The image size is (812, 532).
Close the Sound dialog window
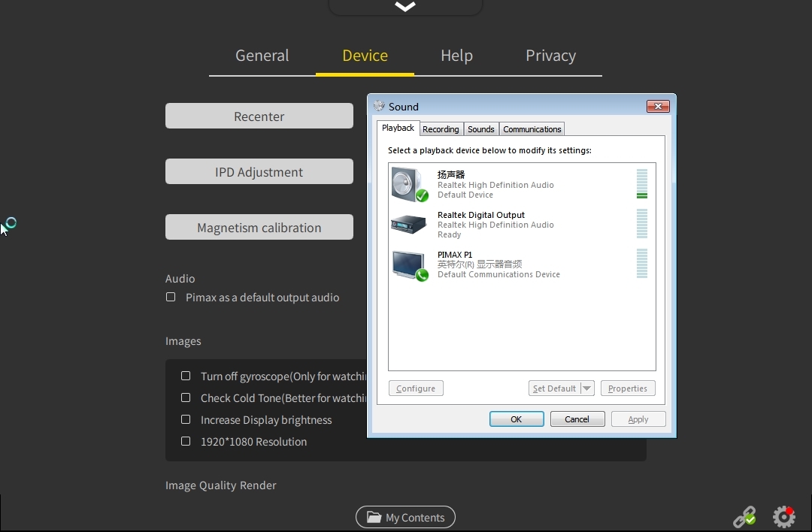point(658,106)
